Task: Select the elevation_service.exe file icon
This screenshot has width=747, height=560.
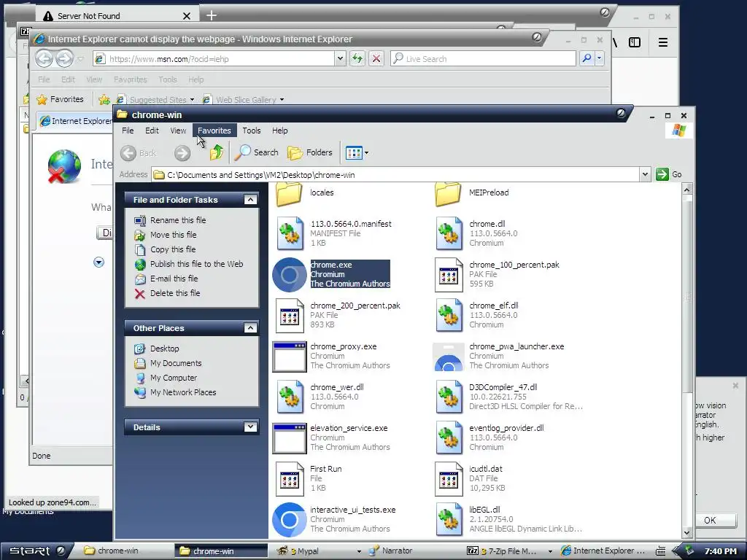Action: (x=289, y=438)
